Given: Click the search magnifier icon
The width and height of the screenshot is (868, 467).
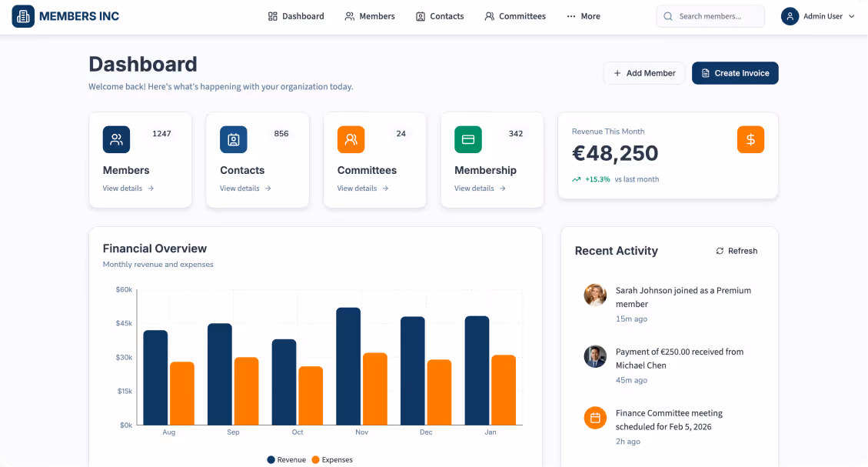Looking at the screenshot, I should tap(667, 15).
